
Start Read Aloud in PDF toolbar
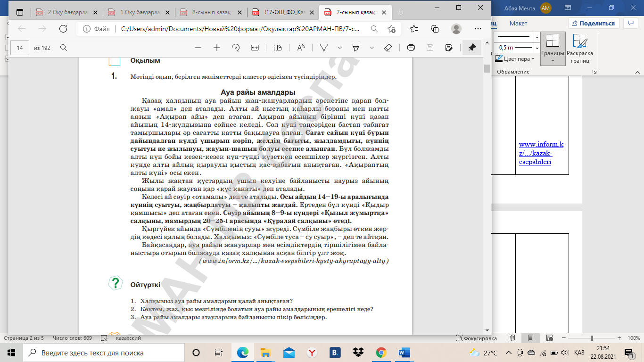[301, 48]
